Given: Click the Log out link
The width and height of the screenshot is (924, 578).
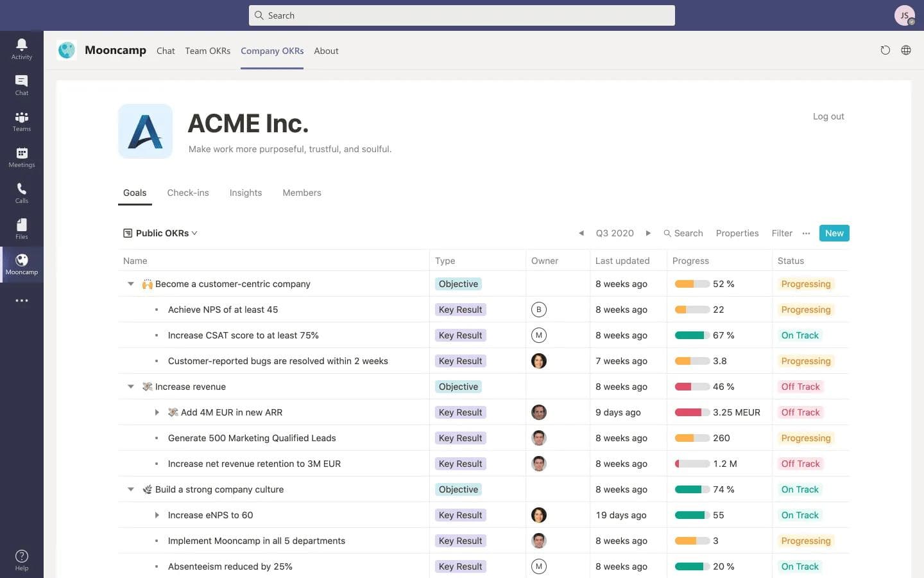Looking at the screenshot, I should click(x=828, y=116).
